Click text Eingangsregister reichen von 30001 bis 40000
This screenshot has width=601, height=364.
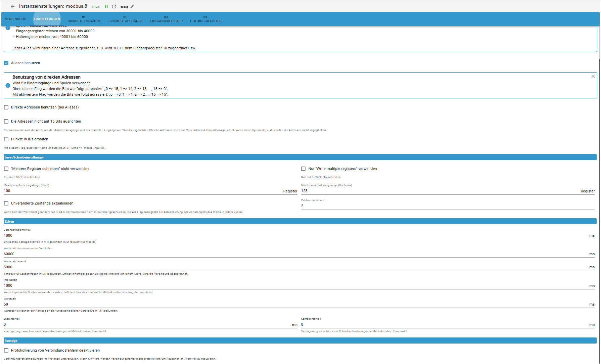tap(54, 31)
